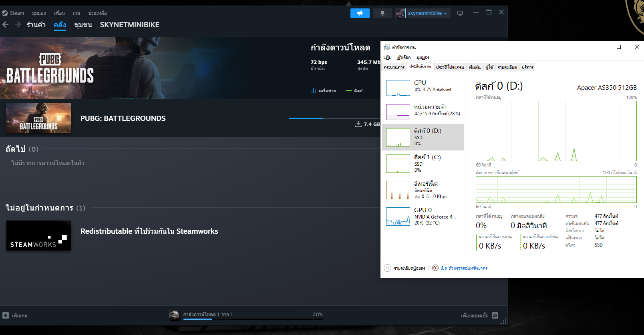Toggle the ดิสก์ graph legend in Steam
The width and height of the screenshot is (644, 335).
[x=355, y=91]
